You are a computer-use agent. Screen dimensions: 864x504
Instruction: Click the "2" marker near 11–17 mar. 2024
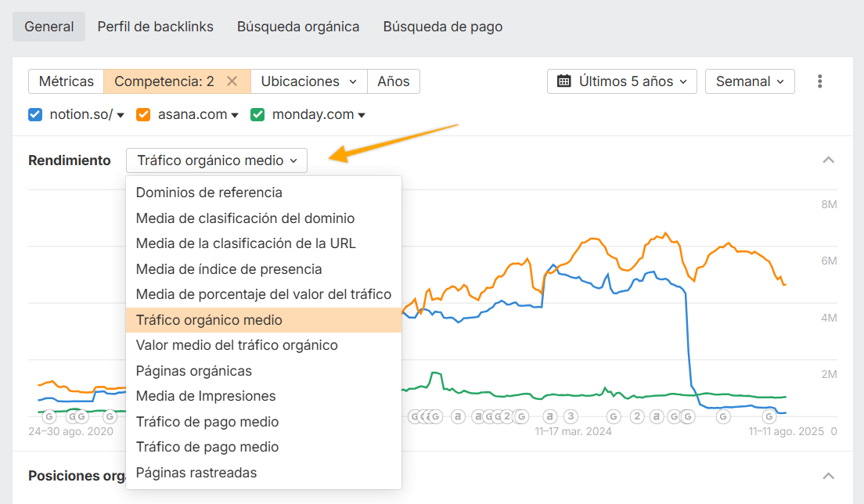pyautogui.click(x=637, y=416)
